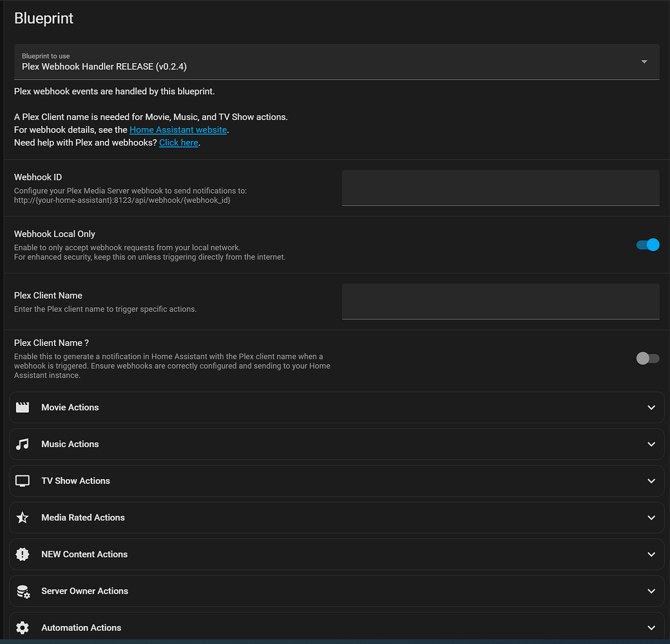Viewport: 670px width, 644px height.
Task: Expand the Movie Actions section
Action: pyautogui.click(x=652, y=407)
